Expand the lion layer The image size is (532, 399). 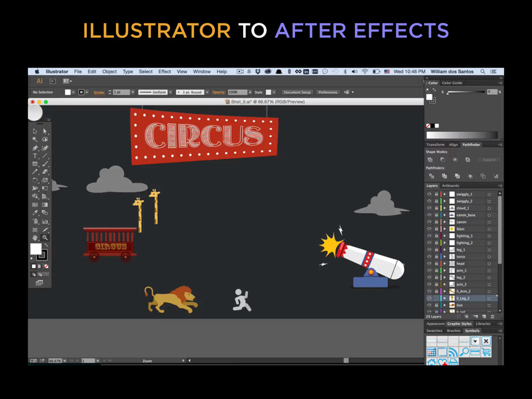click(445, 305)
